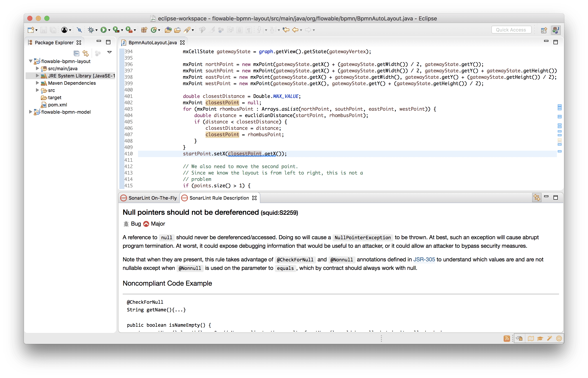Minimize the Package Explorer view
This screenshot has width=588, height=378.
point(99,42)
